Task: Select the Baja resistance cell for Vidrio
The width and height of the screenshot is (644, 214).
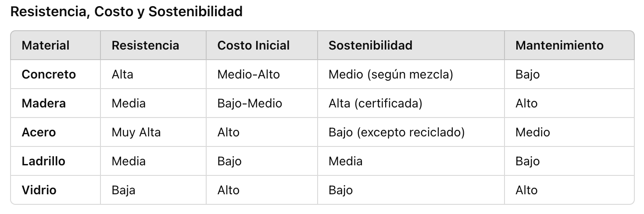Action: coord(123,190)
